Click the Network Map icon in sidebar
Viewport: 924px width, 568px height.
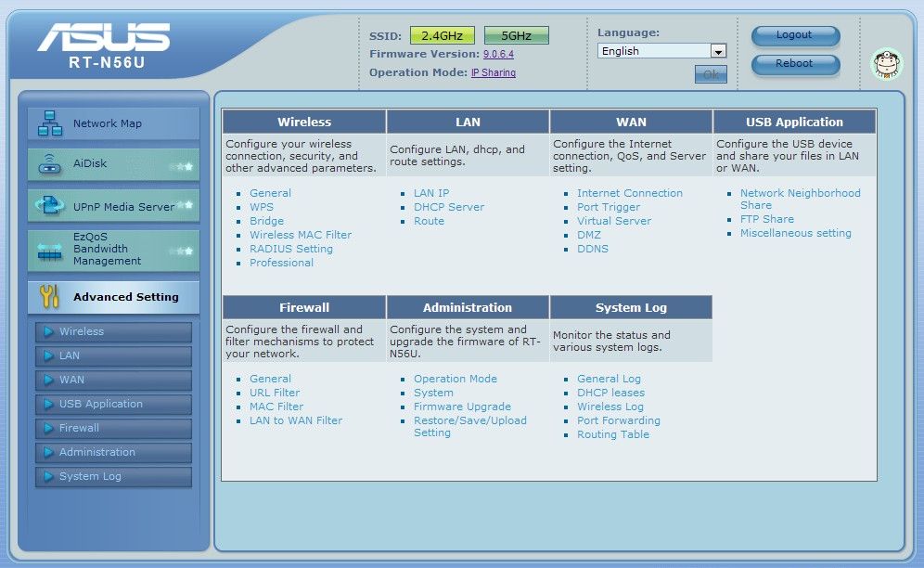[x=49, y=123]
